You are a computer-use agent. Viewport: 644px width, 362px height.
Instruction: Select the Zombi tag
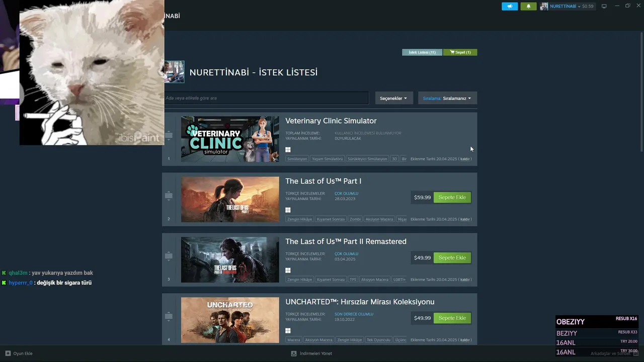[x=355, y=219]
